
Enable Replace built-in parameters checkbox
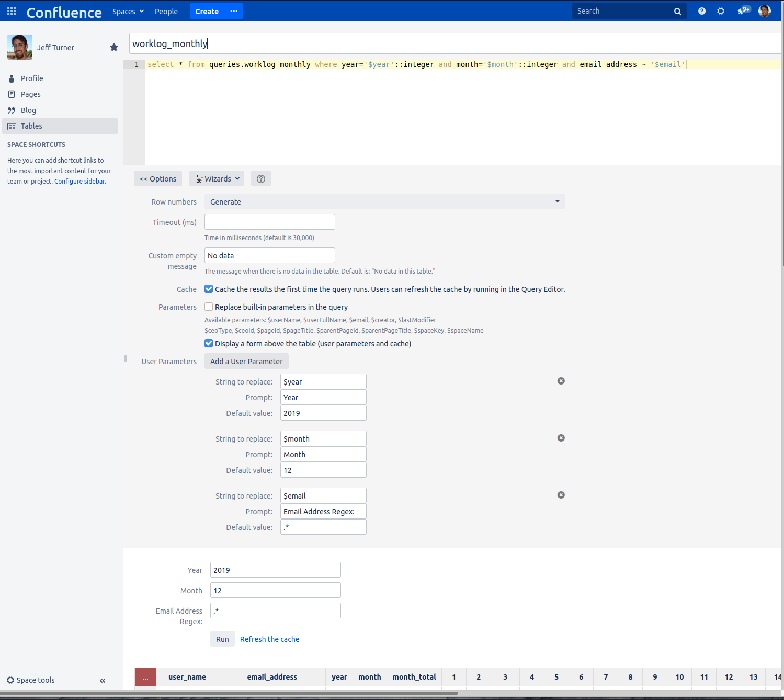point(209,307)
